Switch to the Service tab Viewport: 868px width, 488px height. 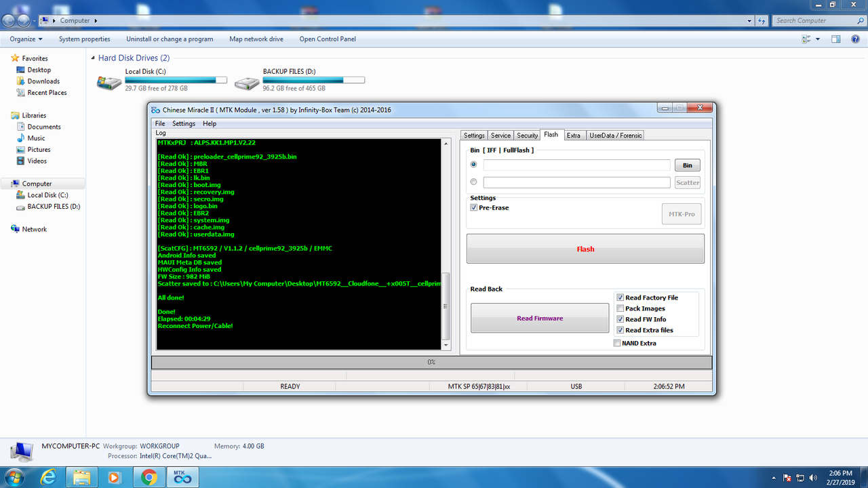[500, 136]
